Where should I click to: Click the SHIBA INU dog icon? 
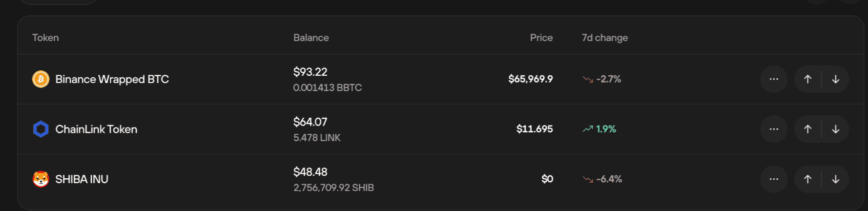point(41,179)
